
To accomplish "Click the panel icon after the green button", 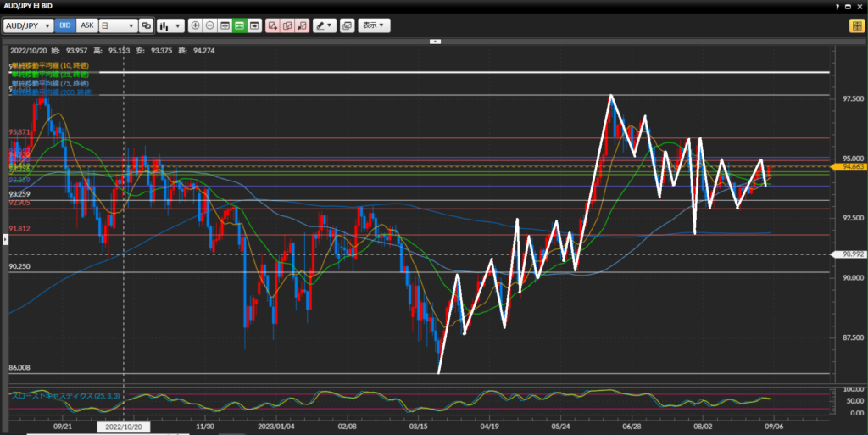I will (x=253, y=25).
